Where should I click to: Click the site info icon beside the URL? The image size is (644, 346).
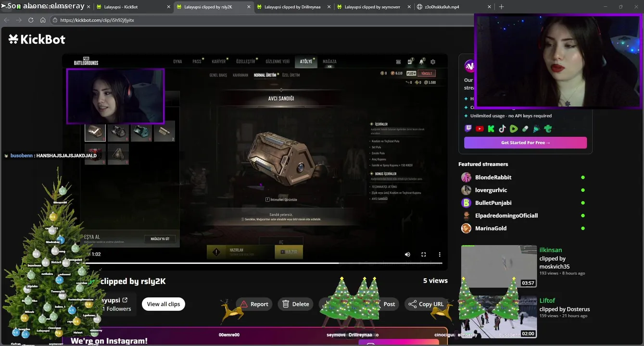tap(55, 20)
